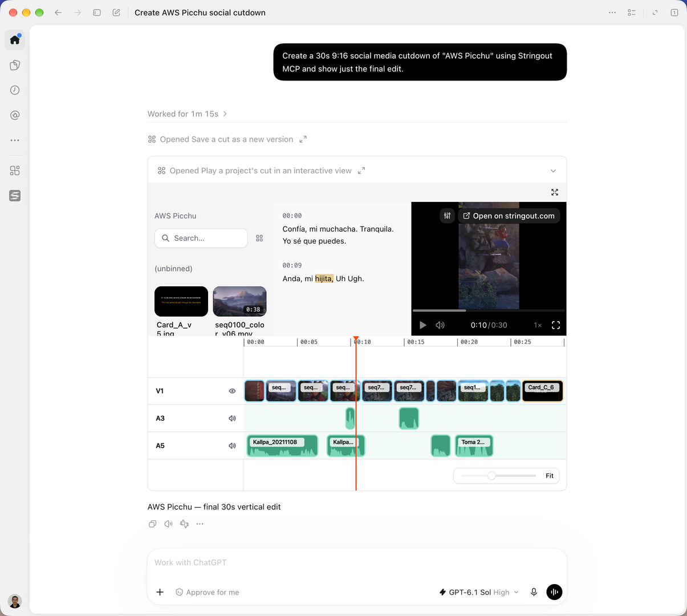Screen dimensions: 687x616
Task: Switch bin to grid view icon
Action: click(259, 238)
